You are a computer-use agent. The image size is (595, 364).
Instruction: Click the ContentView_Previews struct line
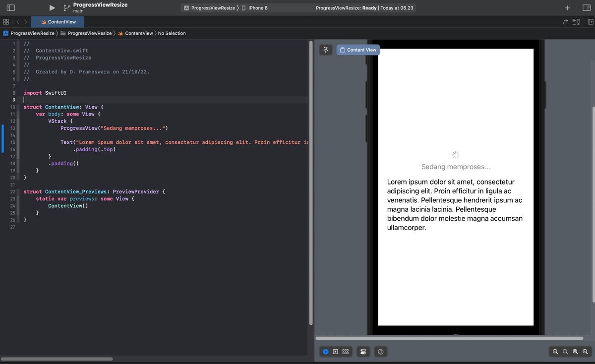[94, 191]
